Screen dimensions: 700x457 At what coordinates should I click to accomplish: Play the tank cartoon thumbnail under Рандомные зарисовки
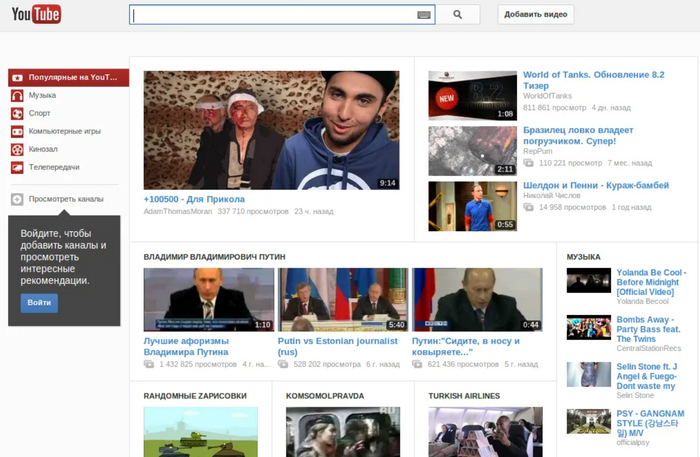[201, 432]
